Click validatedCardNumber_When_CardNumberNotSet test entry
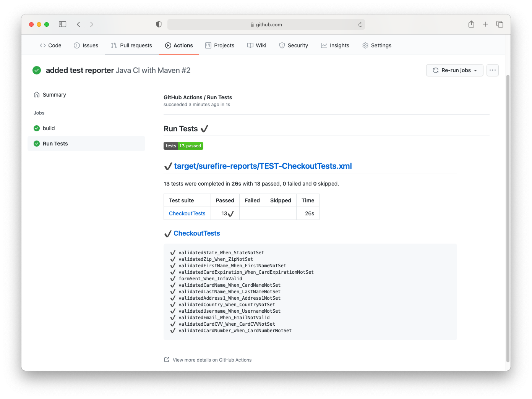Viewport: 532px width, 399px height. 235,331
